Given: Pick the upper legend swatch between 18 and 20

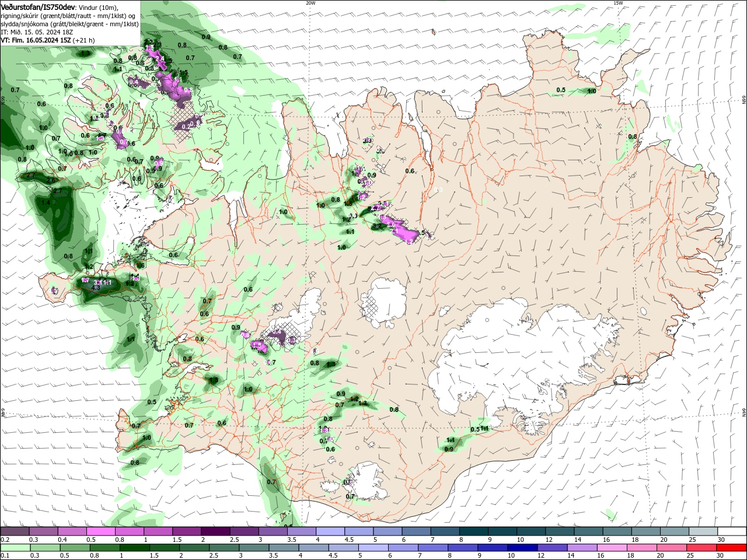Looking at the screenshot, I should click(646, 531).
